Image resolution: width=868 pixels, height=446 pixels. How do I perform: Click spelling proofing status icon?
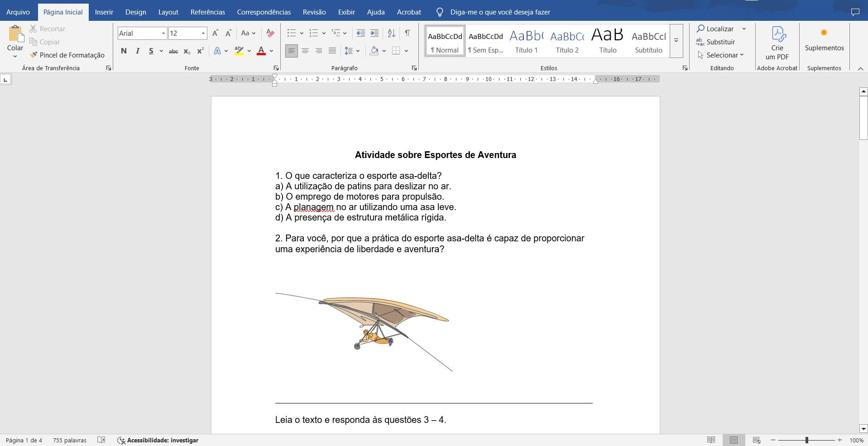coord(101,440)
